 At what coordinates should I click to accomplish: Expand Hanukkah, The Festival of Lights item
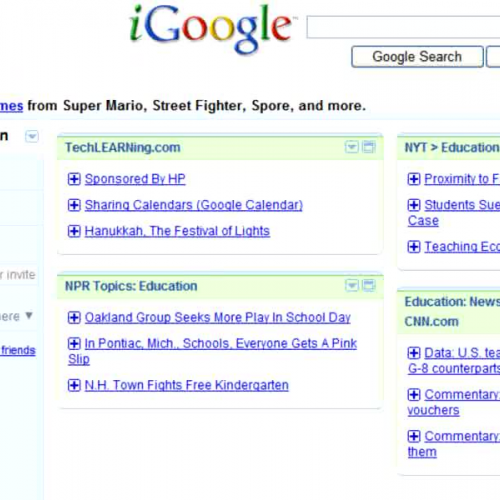(x=74, y=231)
